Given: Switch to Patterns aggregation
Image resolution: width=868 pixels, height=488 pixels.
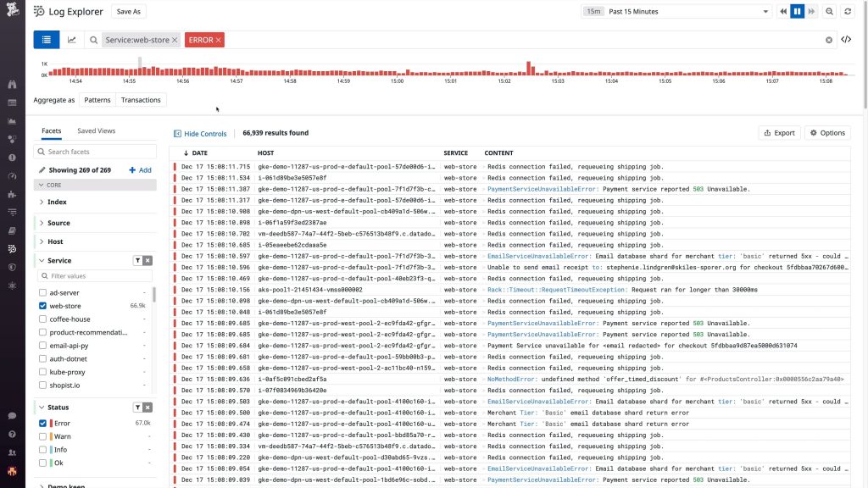Looking at the screenshot, I should (x=97, y=99).
